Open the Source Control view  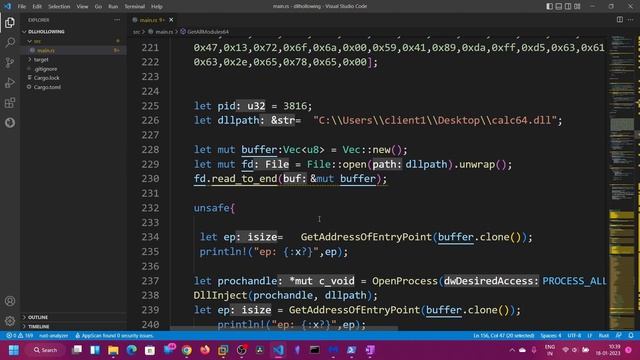[10, 62]
